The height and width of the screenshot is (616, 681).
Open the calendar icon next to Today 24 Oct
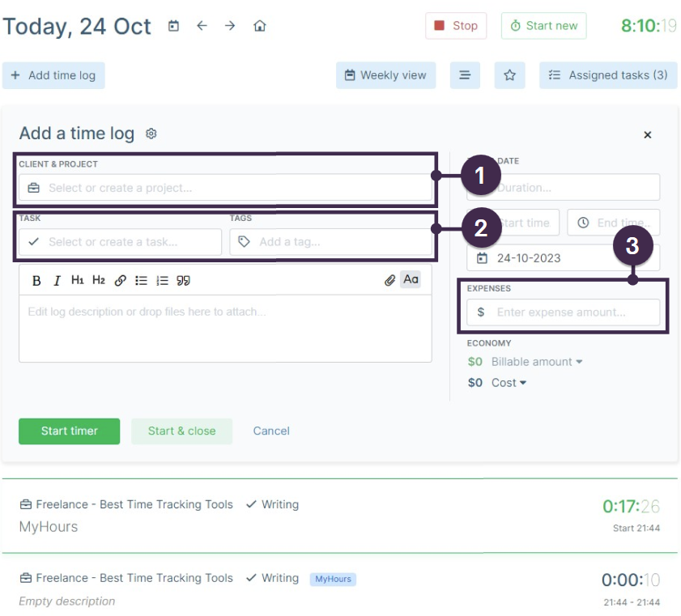pyautogui.click(x=173, y=26)
